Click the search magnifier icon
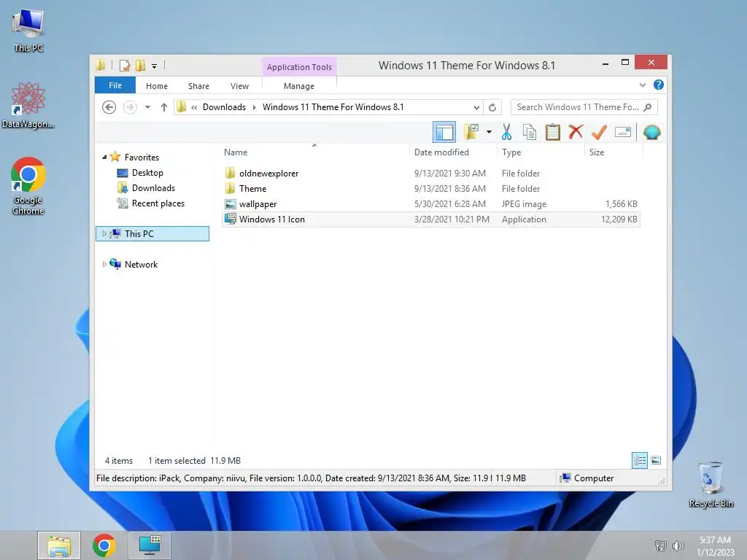 click(x=648, y=107)
